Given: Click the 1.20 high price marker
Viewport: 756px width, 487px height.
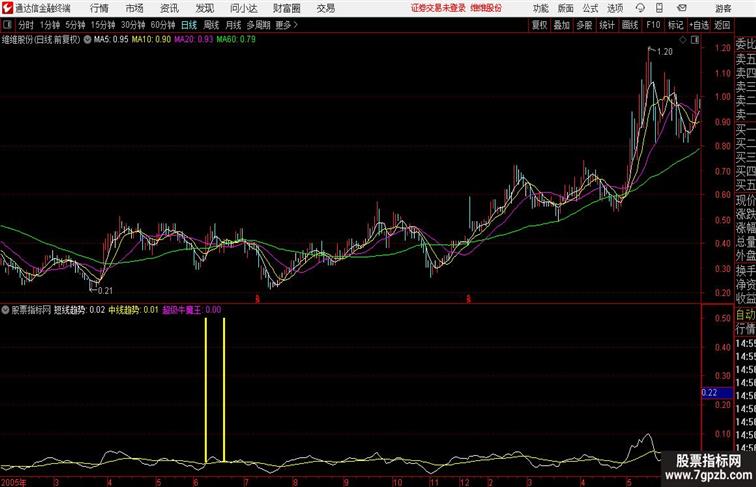Looking at the screenshot, I should coord(665,52).
